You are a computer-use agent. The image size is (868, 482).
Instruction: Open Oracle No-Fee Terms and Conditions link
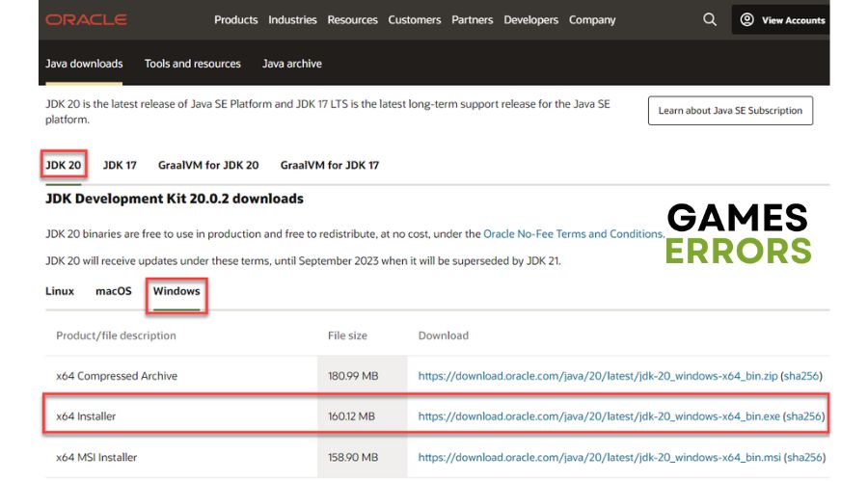click(x=572, y=233)
